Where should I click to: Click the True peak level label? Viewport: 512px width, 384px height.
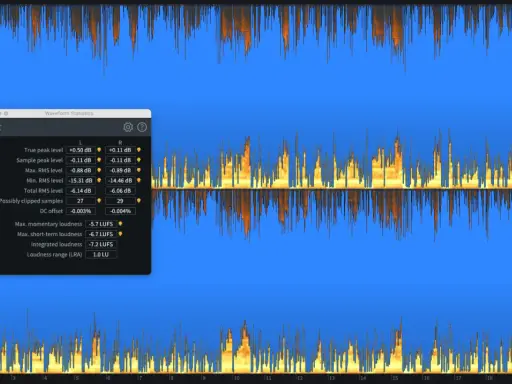[x=43, y=150]
